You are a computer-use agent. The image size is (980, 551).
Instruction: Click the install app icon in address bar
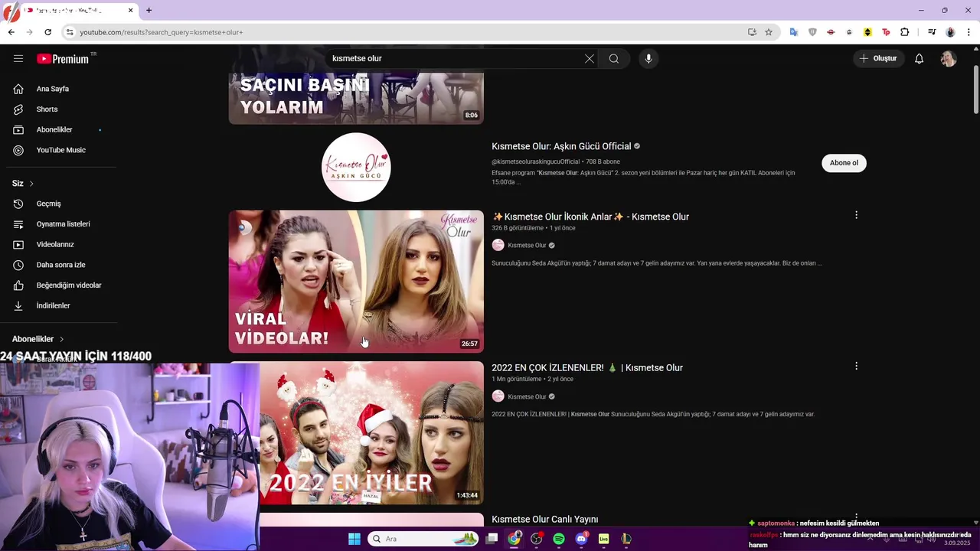[x=752, y=32]
